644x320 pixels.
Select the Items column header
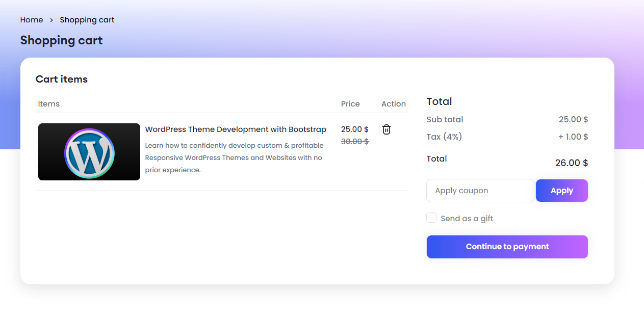click(49, 104)
